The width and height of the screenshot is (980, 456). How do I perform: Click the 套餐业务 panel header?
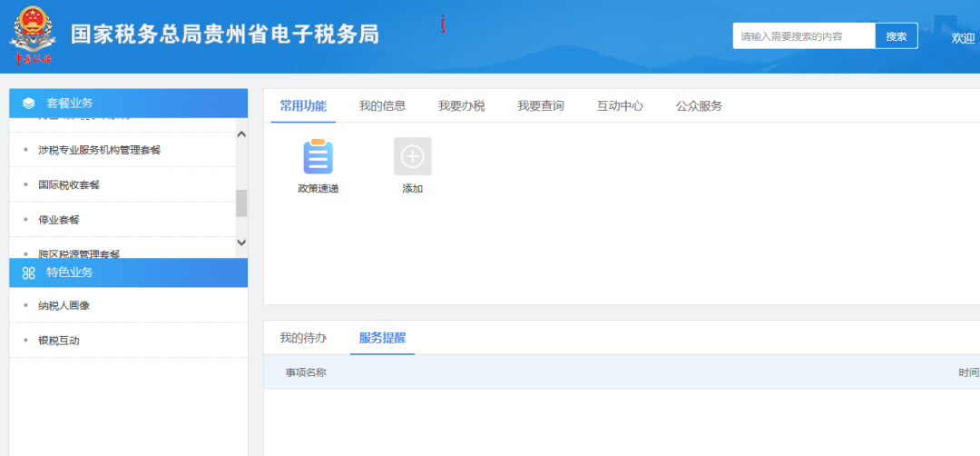point(129,104)
